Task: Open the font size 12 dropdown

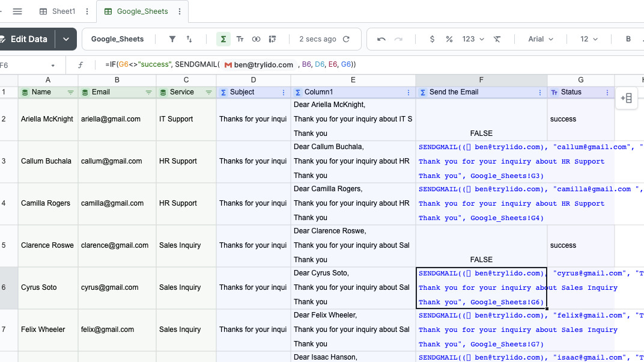Action: 589,39
